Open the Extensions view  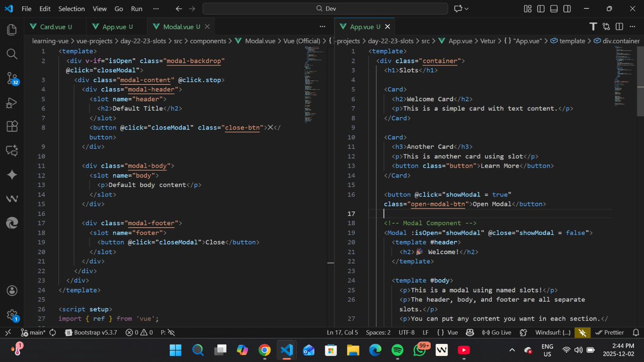11,127
